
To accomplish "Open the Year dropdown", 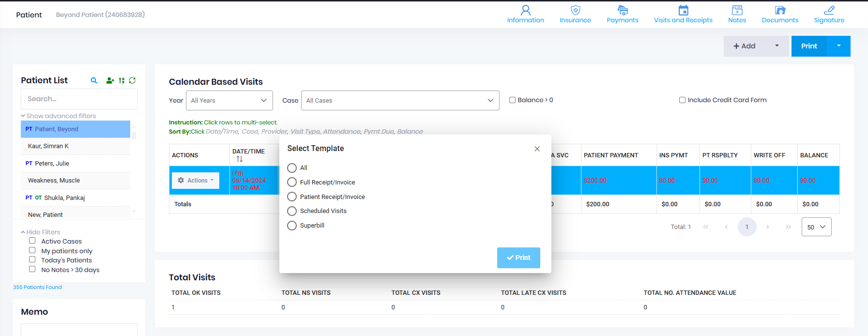I will pos(229,101).
